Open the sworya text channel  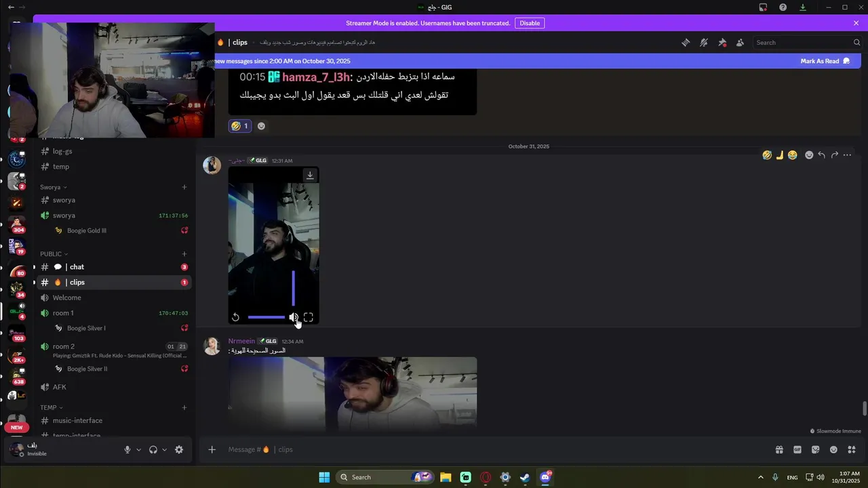point(115,200)
